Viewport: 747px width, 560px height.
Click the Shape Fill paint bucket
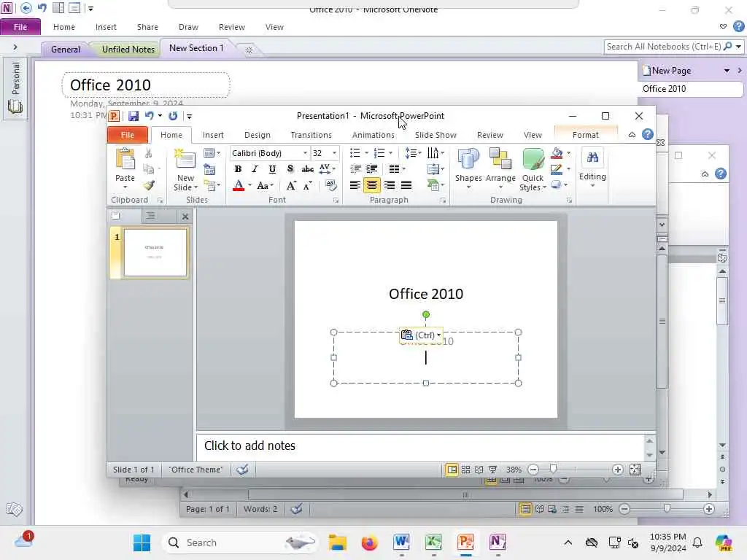coord(557,153)
